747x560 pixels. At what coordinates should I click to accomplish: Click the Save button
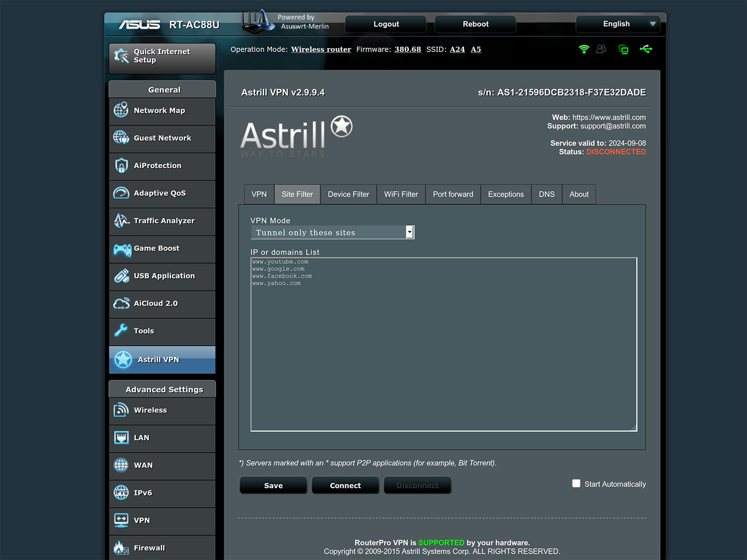pyautogui.click(x=274, y=485)
